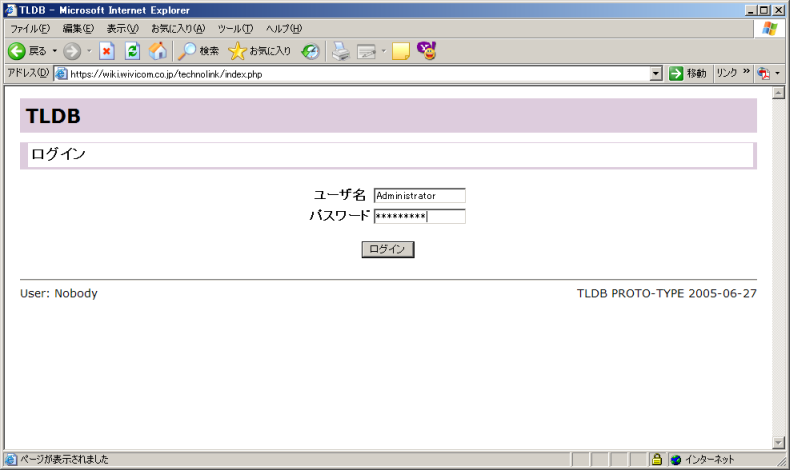The height and width of the screenshot is (470, 790).
Task: Open Favorites (お気に入り) star button
Action: coord(260,51)
